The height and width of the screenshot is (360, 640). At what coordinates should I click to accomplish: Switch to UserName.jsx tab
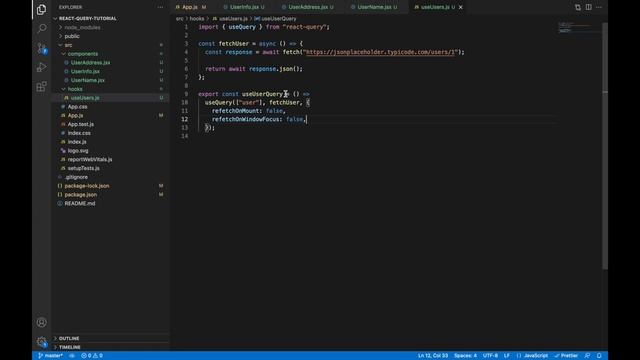point(374,7)
